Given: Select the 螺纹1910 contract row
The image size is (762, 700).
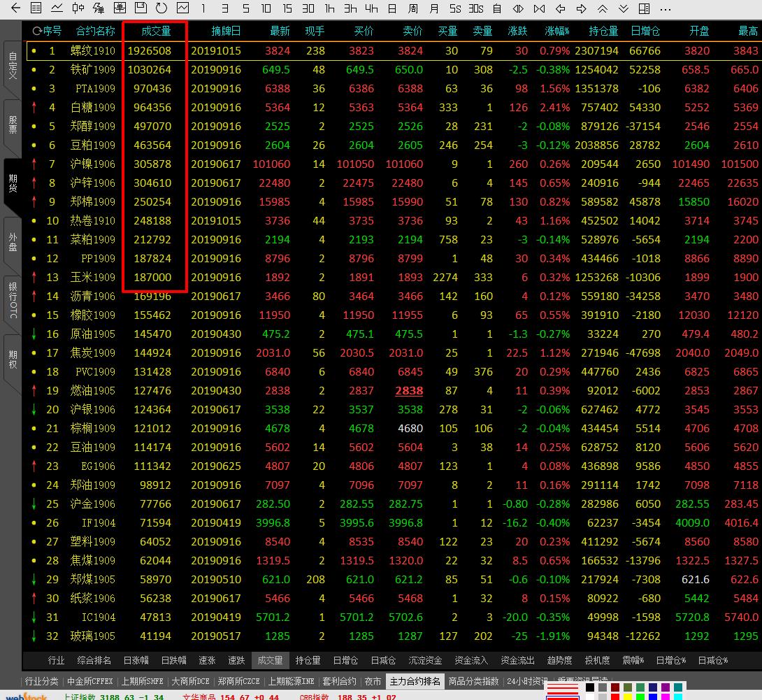Looking at the screenshot, I should point(93,51).
